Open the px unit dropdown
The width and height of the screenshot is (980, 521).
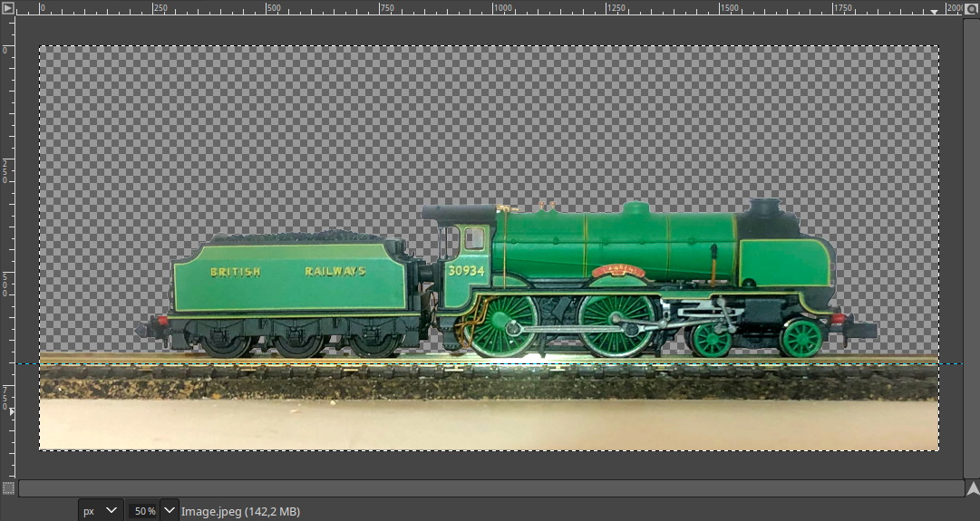(x=101, y=510)
